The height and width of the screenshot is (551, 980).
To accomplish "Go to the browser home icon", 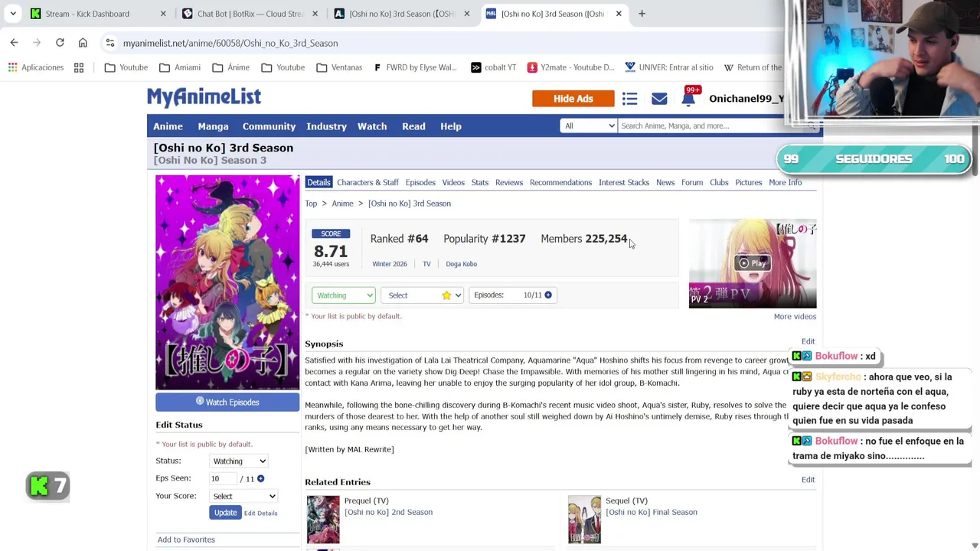I will [x=83, y=43].
